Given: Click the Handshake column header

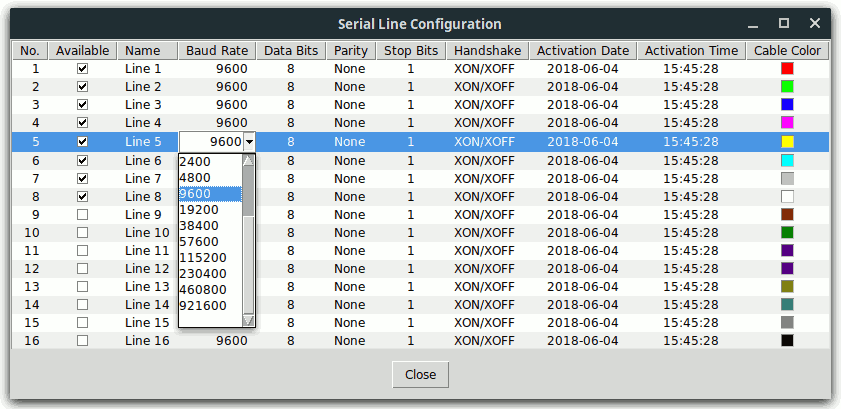Looking at the screenshot, I should (484, 51).
